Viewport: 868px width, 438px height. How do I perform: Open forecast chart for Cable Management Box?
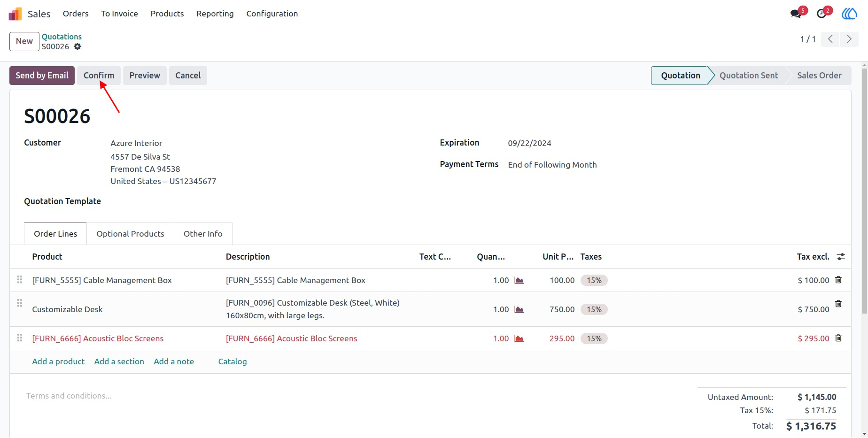[519, 280]
